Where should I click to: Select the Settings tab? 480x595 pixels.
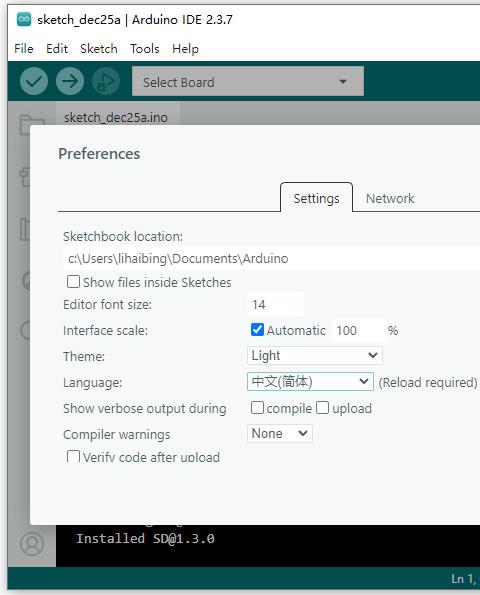coord(316,198)
